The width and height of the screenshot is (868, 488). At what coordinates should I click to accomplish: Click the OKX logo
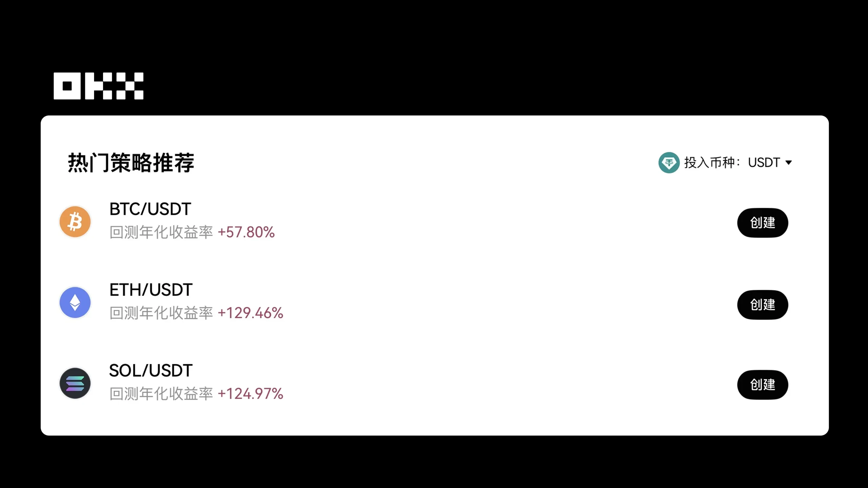pos(98,86)
